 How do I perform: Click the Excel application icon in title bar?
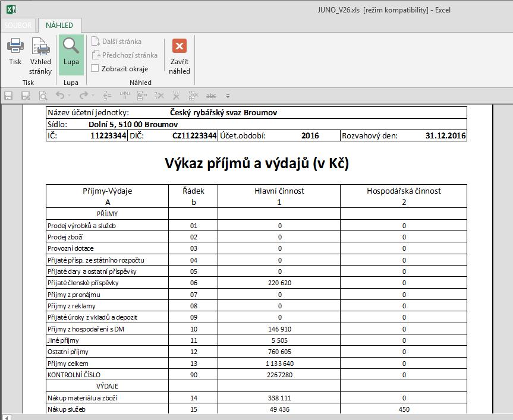tap(11, 9)
